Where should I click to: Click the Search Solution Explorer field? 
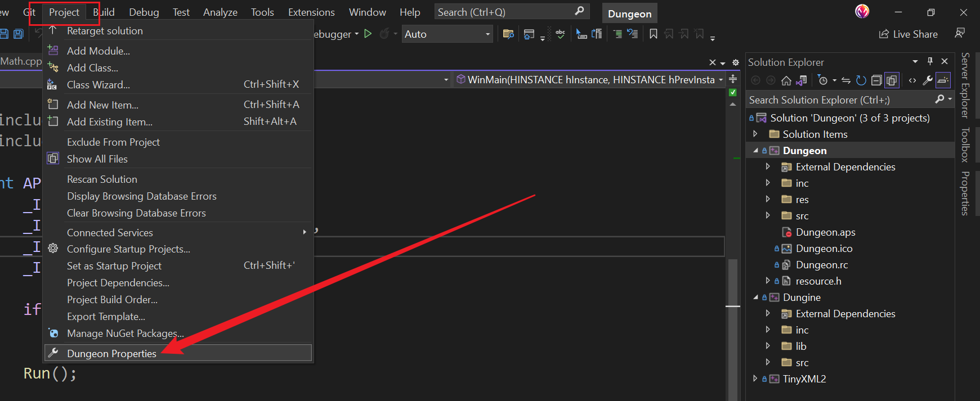839,100
